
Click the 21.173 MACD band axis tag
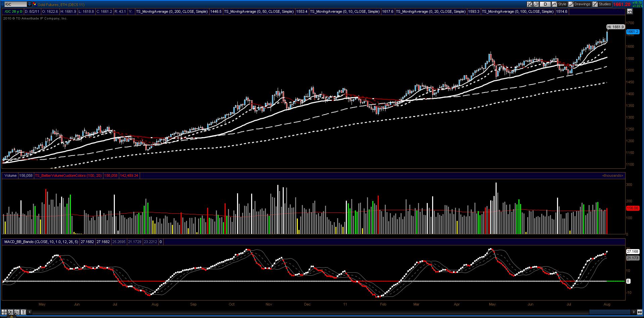pos(633,258)
